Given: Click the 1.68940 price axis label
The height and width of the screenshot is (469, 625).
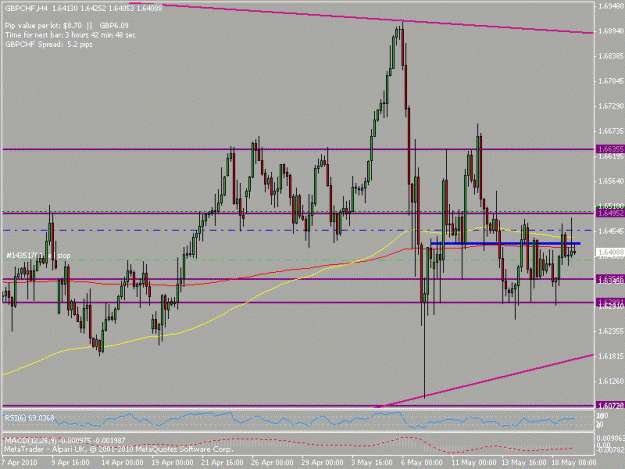Looking at the screenshot, I should [x=610, y=31].
